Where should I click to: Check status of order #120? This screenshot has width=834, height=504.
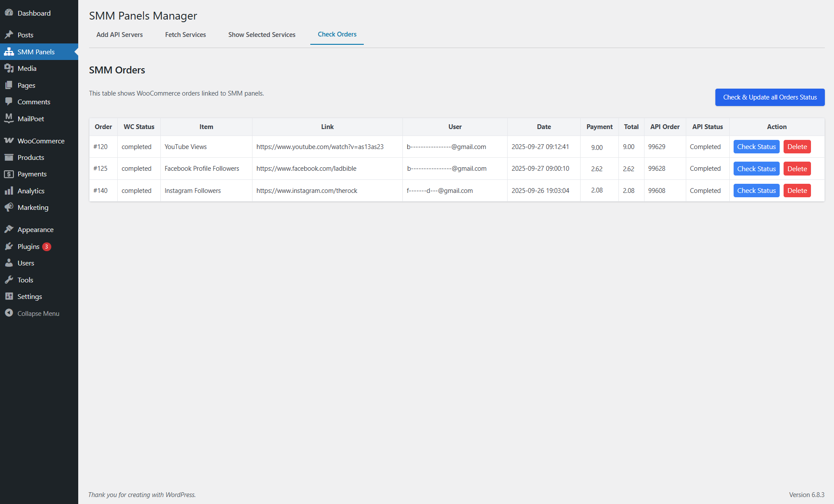(x=756, y=147)
